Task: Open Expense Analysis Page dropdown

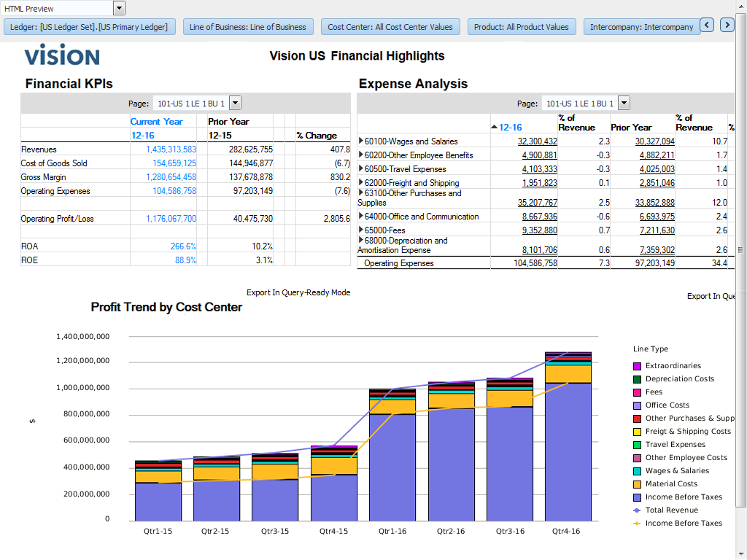Action: 624,104
